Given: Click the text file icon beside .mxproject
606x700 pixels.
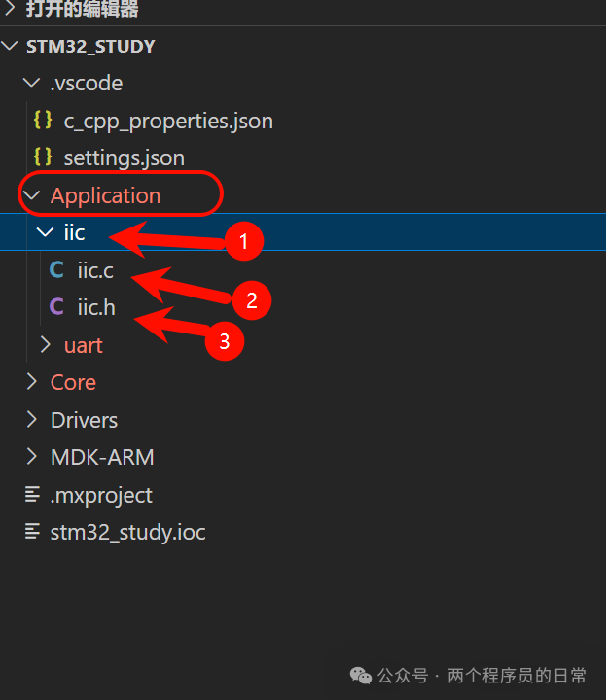Looking at the screenshot, I should tap(33, 494).
